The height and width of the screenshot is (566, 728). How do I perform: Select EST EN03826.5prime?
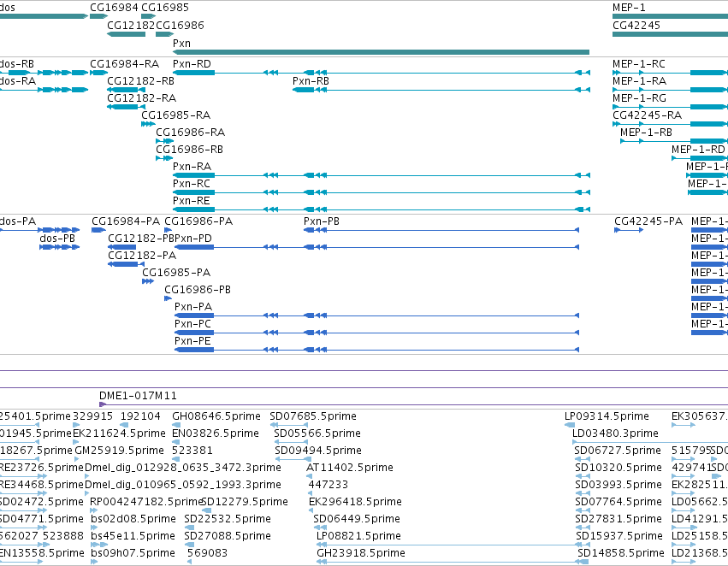175,442
